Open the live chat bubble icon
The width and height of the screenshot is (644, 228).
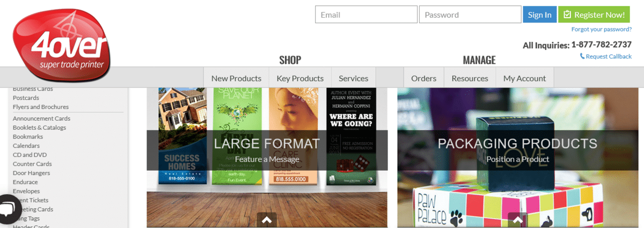[x=6, y=209]
